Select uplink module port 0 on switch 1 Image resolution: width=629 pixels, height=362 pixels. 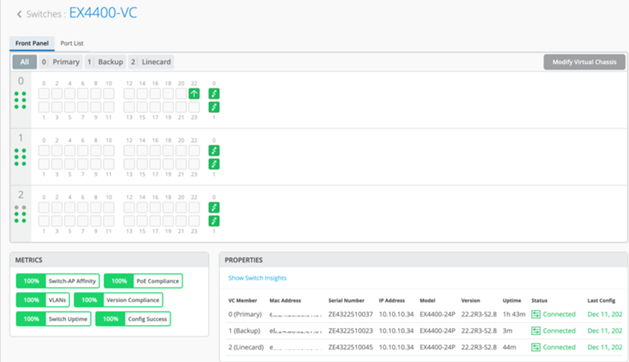pyautogui.click(x=214, y=150)
